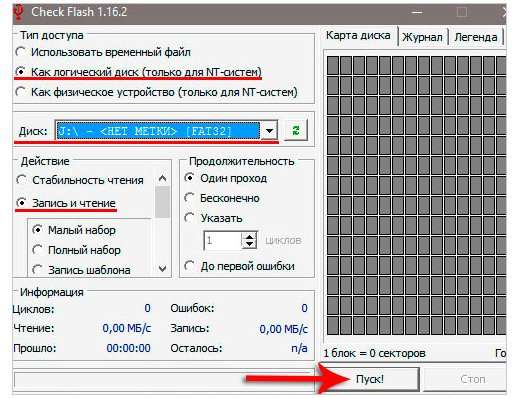524x398 pixels.
Task: Click 'Запись' speed value 0,00 МБ/с
Action: click(284, 328)
